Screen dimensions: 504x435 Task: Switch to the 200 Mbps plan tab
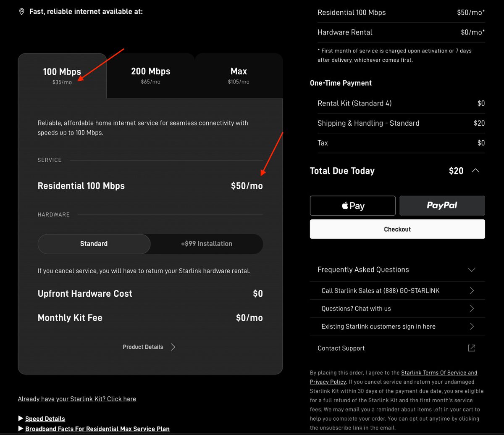point(151,76)
